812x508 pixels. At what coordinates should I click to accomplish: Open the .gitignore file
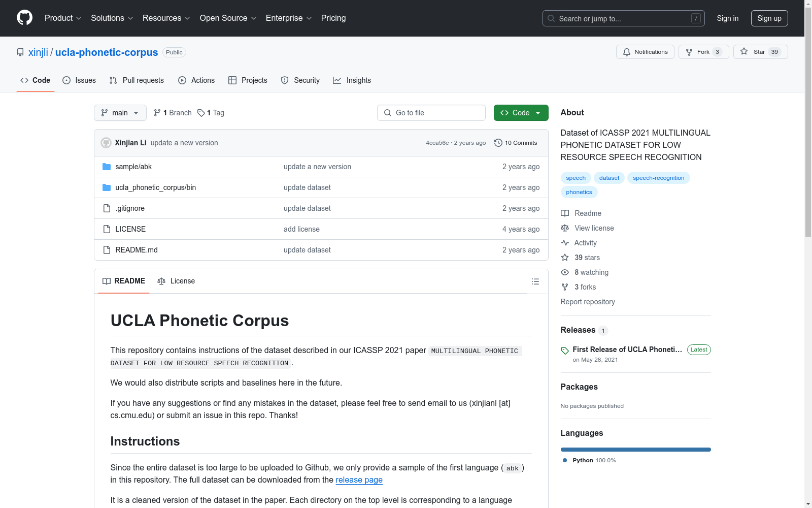[130, 208]
